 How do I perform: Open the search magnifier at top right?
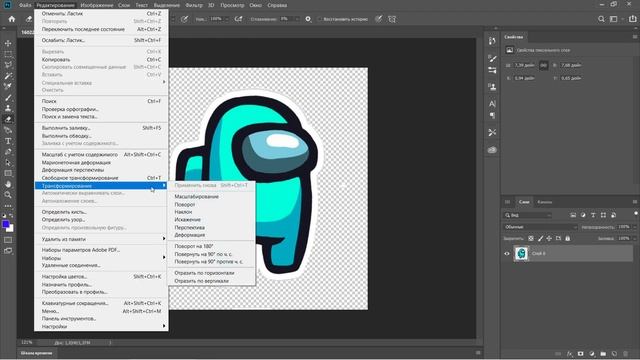tap(601, 19)
